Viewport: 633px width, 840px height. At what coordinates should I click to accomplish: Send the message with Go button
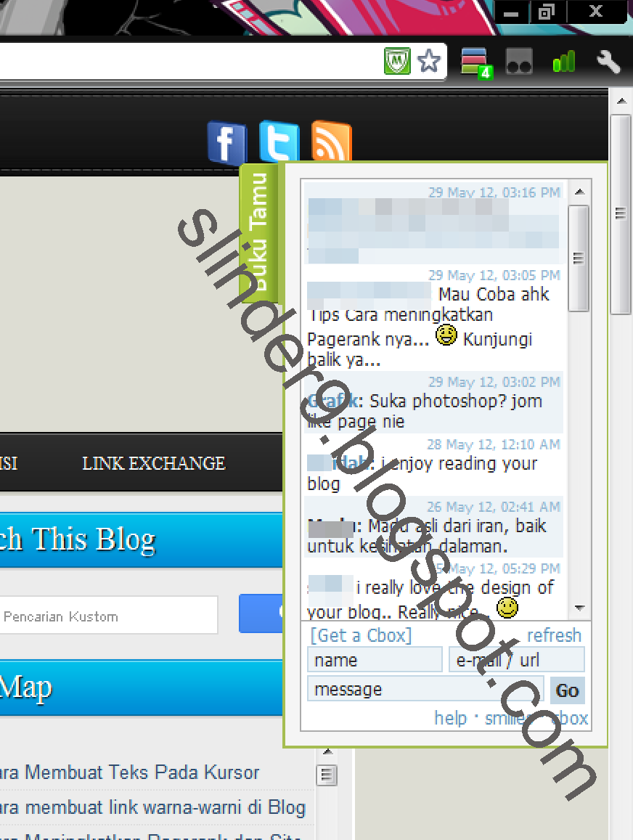(x=568, y=690)
